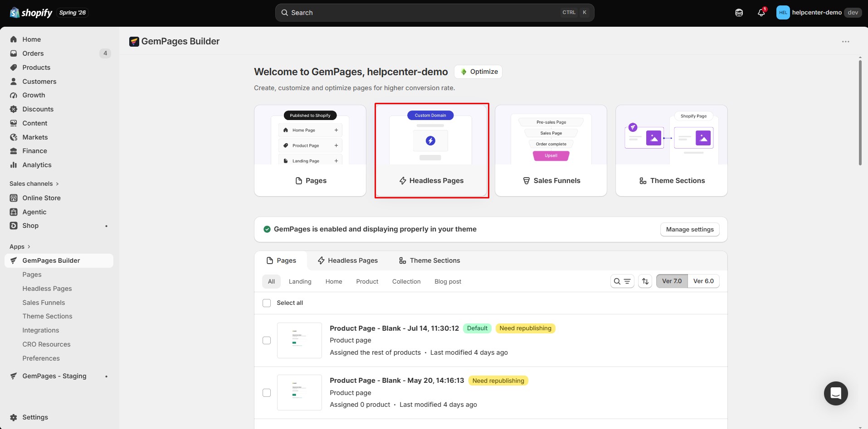Open the notifications bell

click(x=761, y=13)
